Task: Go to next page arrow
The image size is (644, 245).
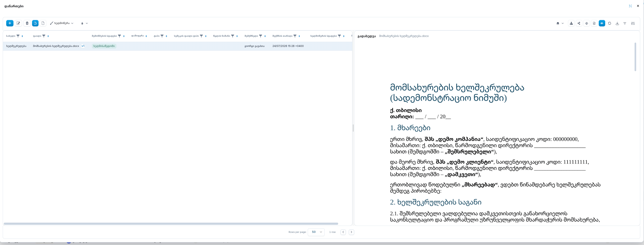Action: tap(351, 232)
